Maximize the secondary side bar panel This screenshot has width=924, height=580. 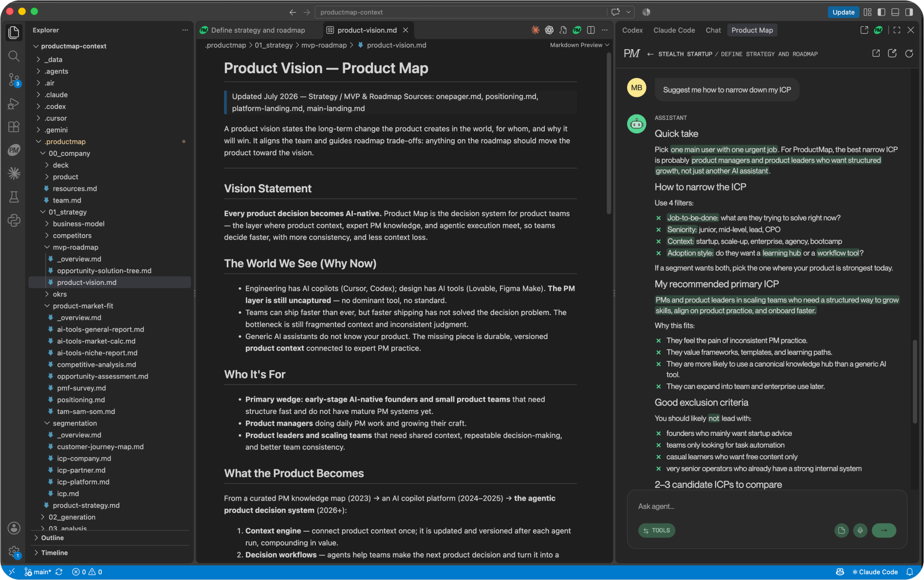click(x=897, y=30)
